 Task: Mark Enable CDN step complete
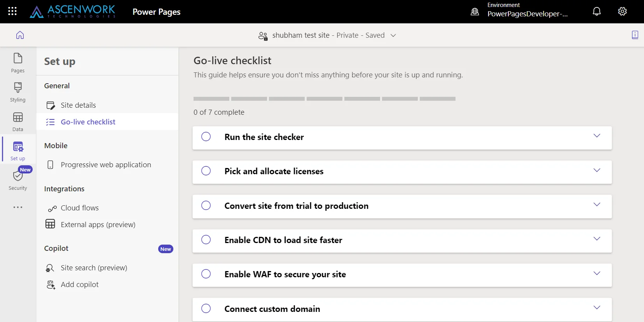206,240
